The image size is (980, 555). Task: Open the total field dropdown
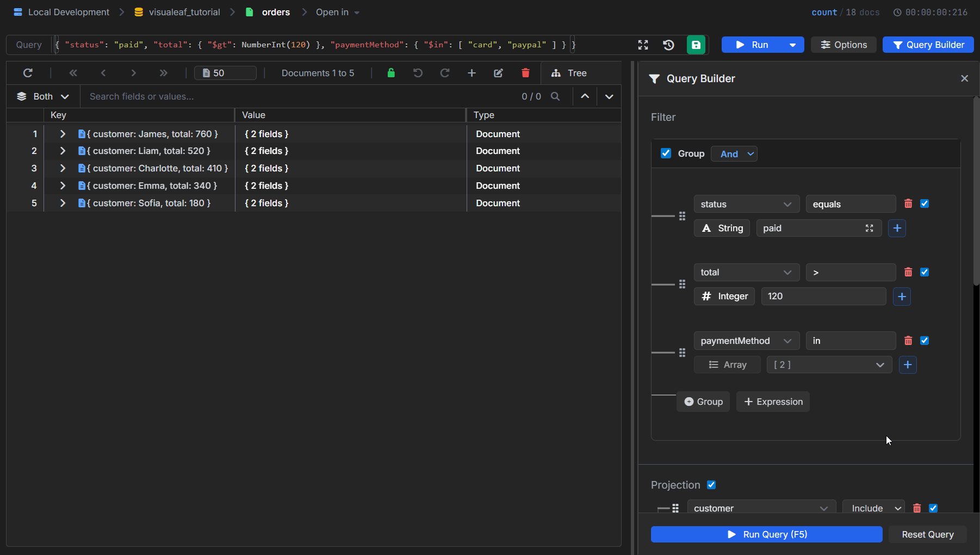747,272
